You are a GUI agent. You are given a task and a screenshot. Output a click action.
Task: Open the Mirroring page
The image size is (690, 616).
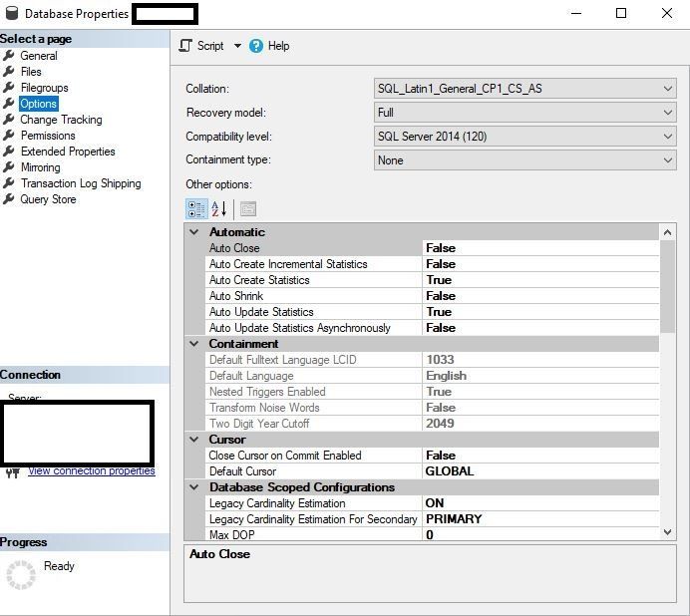pyautogui.click(x=41, y=167)
